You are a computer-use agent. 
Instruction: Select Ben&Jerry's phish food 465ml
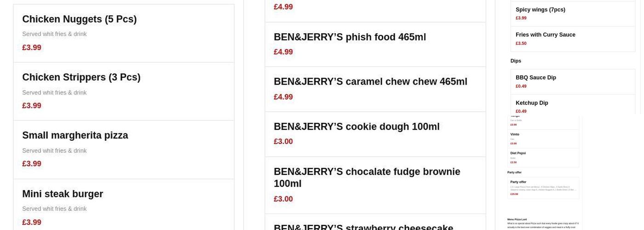pos(350,37)
